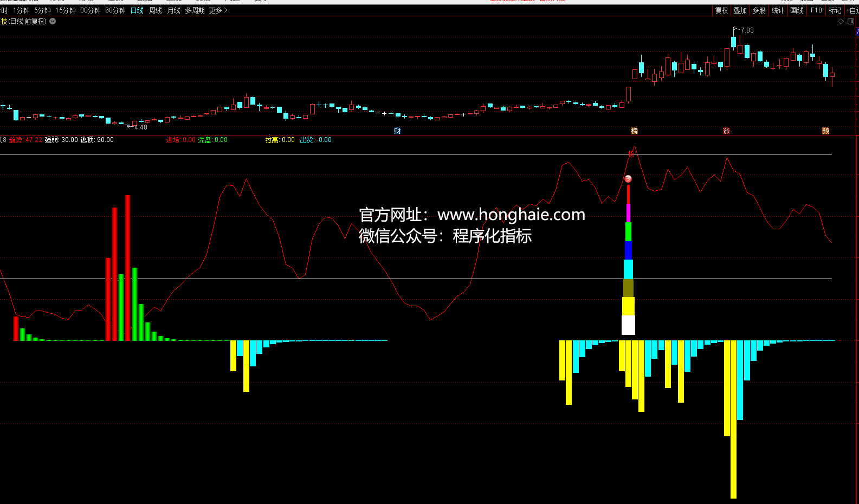Switch to 60分钟 chart period
Image resolution: width=859 pixels, height=504 pixels.
point(115,10)
